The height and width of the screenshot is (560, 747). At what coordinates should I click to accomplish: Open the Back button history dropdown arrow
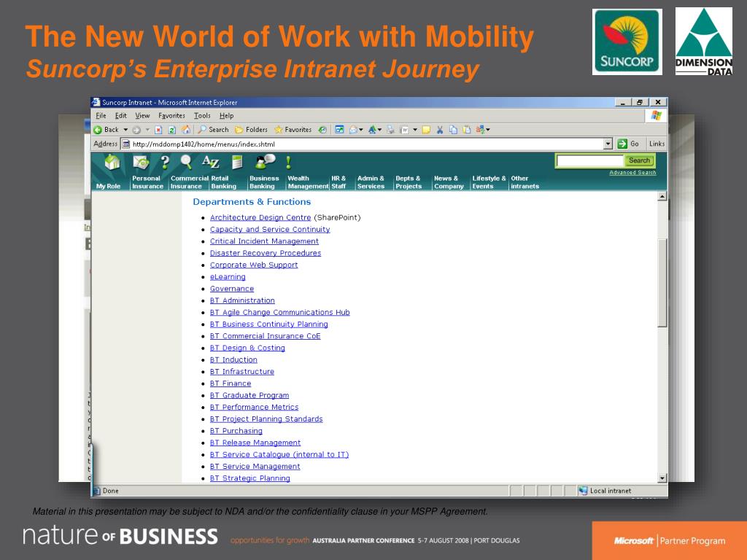pyautogui.click(x=125, y=130)
